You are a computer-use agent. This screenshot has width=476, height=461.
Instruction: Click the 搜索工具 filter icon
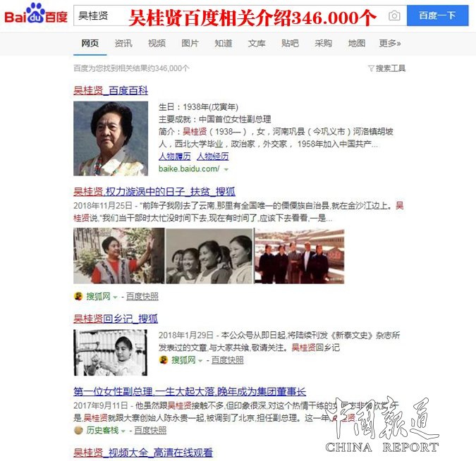pos(371,68)
